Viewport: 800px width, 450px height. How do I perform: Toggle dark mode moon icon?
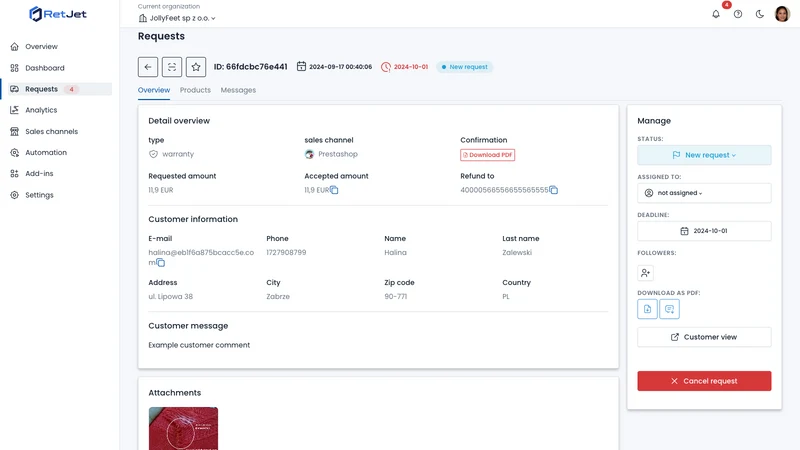coord(760,14)
